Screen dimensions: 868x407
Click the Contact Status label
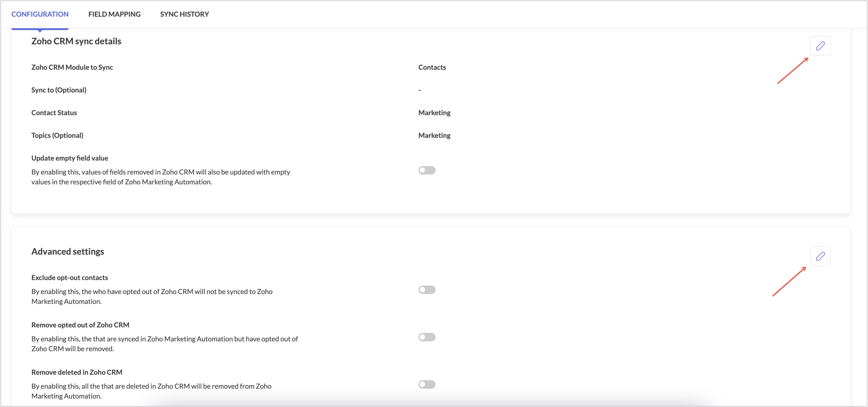(x=54, y=113)
